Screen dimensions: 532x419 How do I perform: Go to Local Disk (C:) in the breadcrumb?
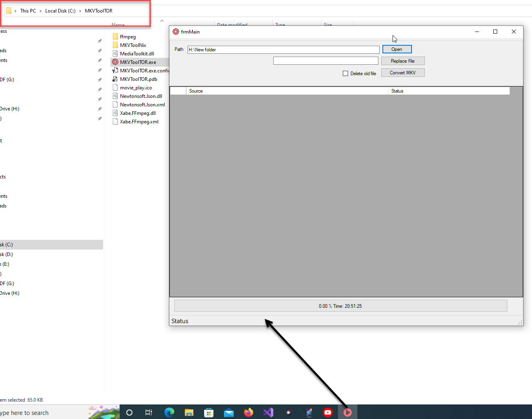tap(60, 11)
